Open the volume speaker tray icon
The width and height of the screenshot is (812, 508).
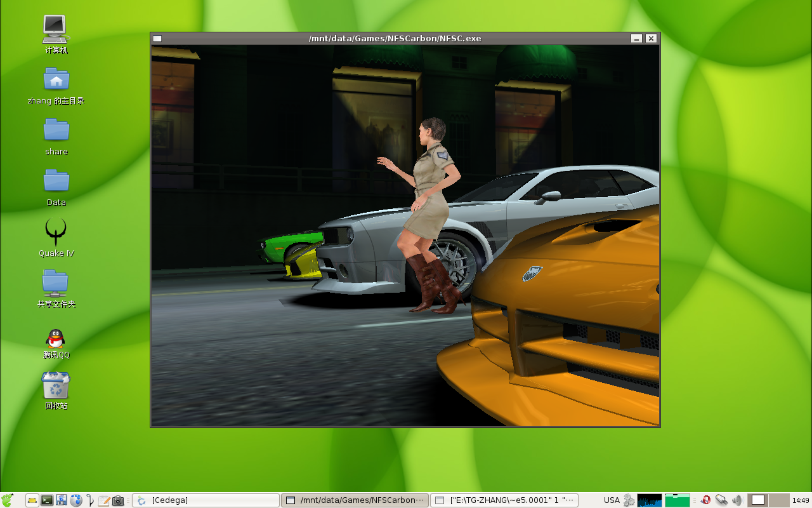(737, 500)
